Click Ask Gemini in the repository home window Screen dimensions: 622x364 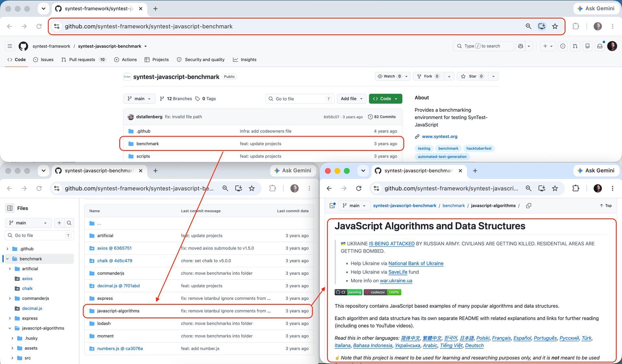[596, 8]
